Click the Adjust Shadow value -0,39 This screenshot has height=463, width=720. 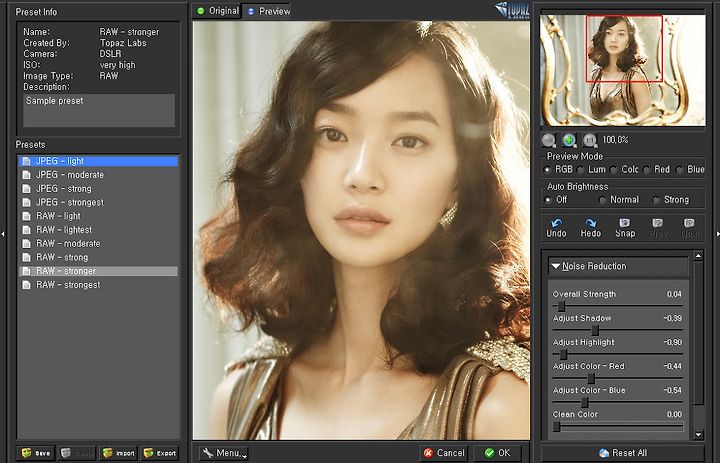click(x=673, y=318)
